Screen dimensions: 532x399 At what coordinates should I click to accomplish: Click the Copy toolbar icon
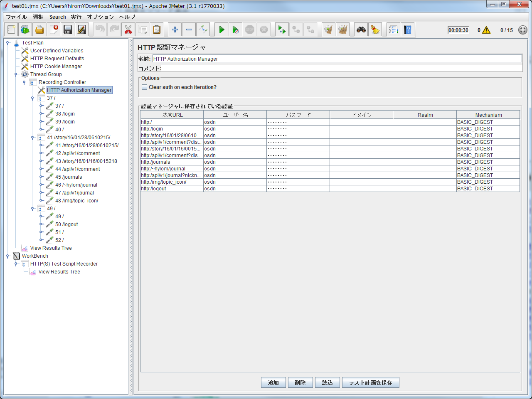pos(142,30)
